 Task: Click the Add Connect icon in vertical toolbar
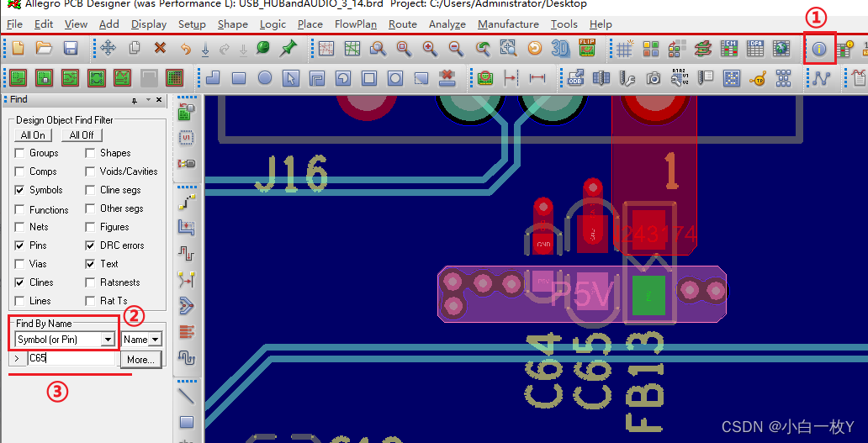coord(187,204)
